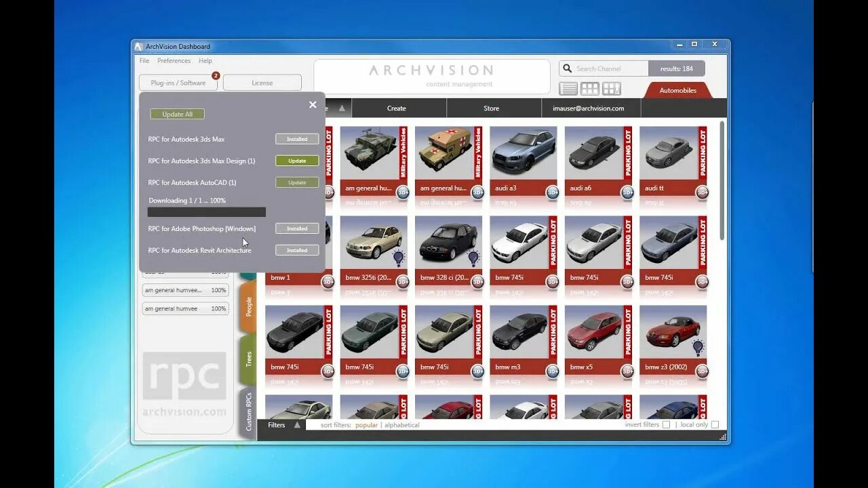The height and width of the screenshot is (488, 868).
Task: Click 'RPC for Autodesk Revit Architecture' label
Action: (x=200, y=250)
